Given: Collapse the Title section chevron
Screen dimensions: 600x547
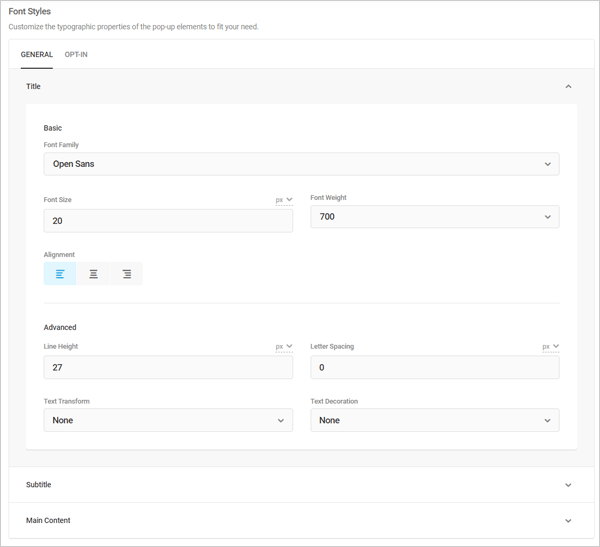Looking at the screenshot, I should click(568, 87).
